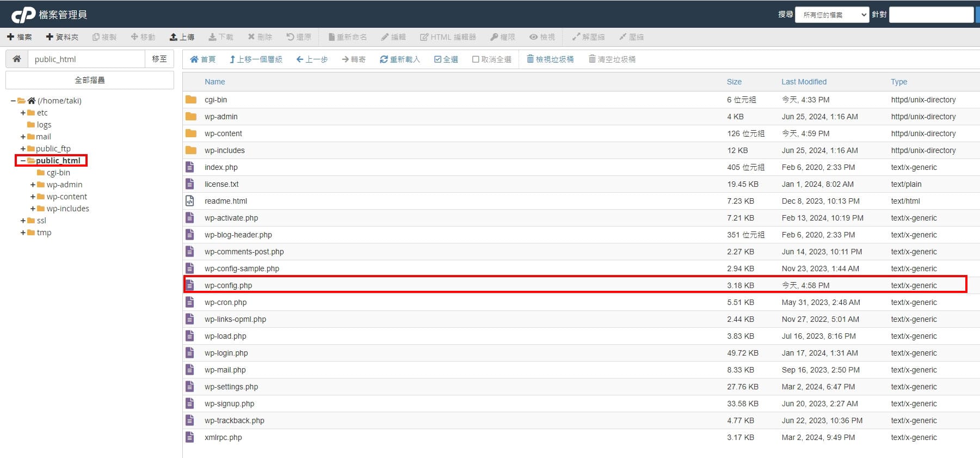Click the wp-config.php file icon
Viewport: 980px width, 458px height.
coord(190,285)
